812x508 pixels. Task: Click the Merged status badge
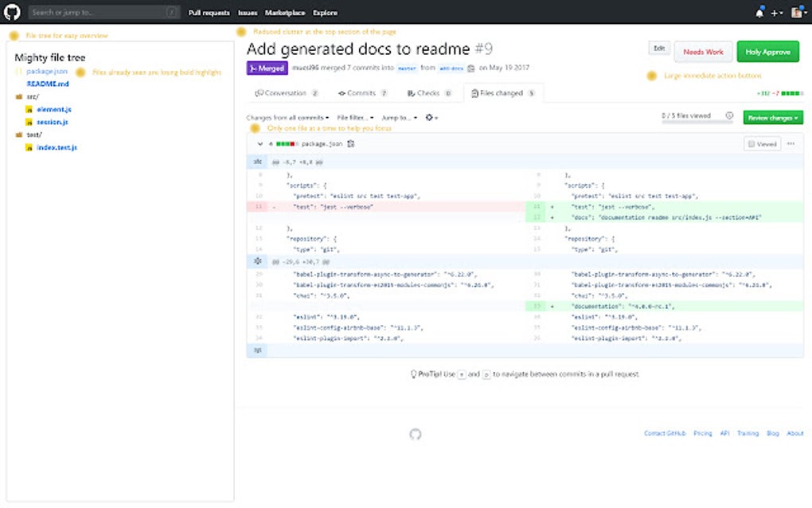point(267,68)
